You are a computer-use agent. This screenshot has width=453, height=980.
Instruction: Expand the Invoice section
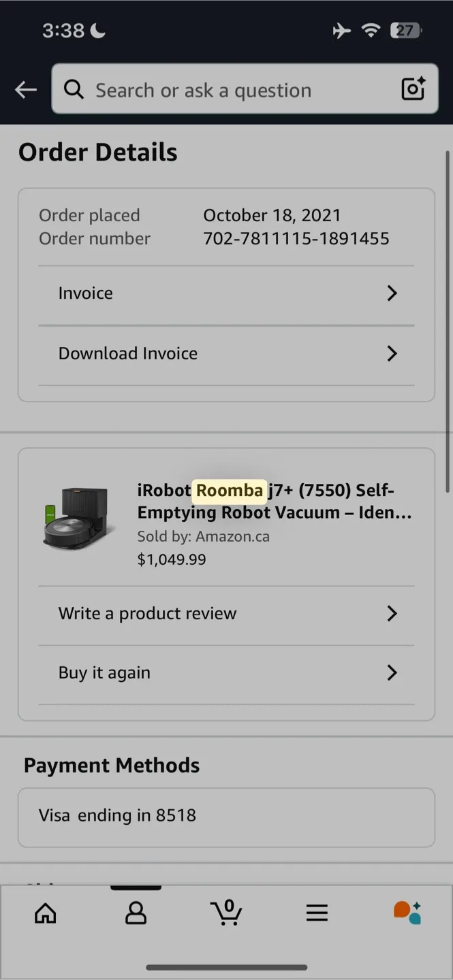pyautogui.click(x=226, y=293)
